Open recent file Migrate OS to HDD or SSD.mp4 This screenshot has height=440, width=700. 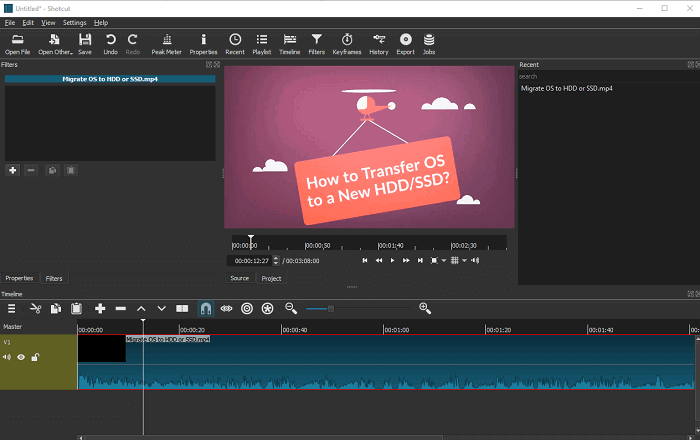(567, 88)
